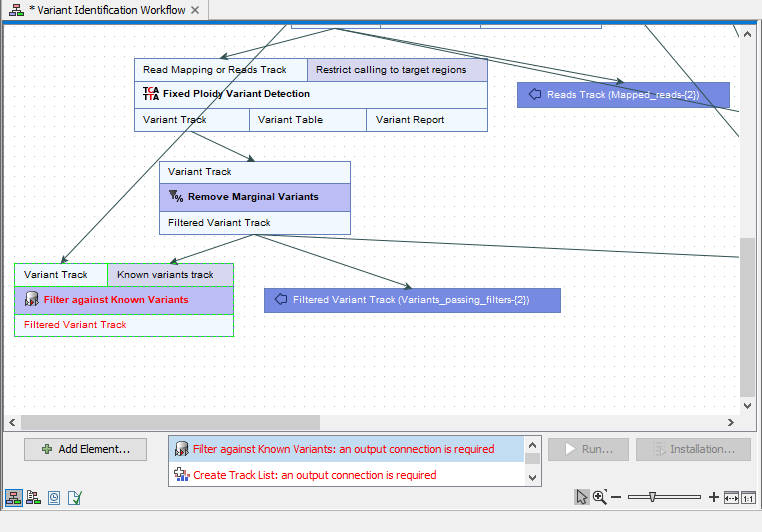762x532 pixels.
Task: Click the plus zoom in icon
Action: [713, 497]
